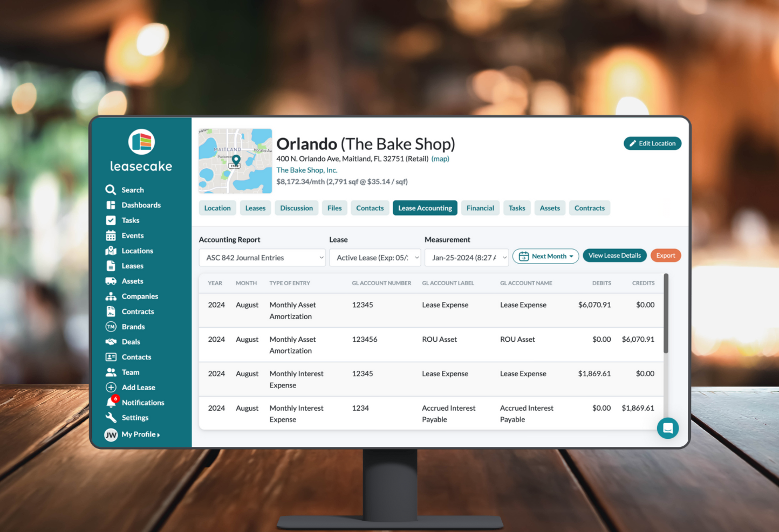Open the Accounting Report dropdown
779x532 pixels.
(x=262, y=258)
